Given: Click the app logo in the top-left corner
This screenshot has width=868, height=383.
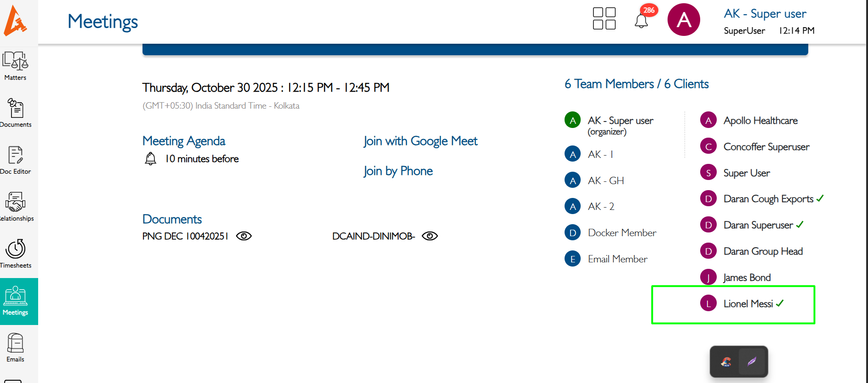Looking at the screenshot, I should coord(16,21).
